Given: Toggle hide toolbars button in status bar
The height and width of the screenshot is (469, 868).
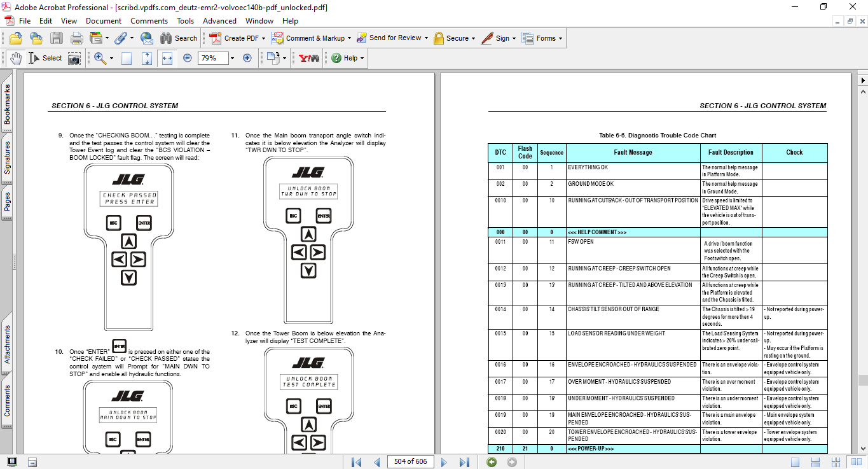Looking at the screenshot, I should pos(32,462).
